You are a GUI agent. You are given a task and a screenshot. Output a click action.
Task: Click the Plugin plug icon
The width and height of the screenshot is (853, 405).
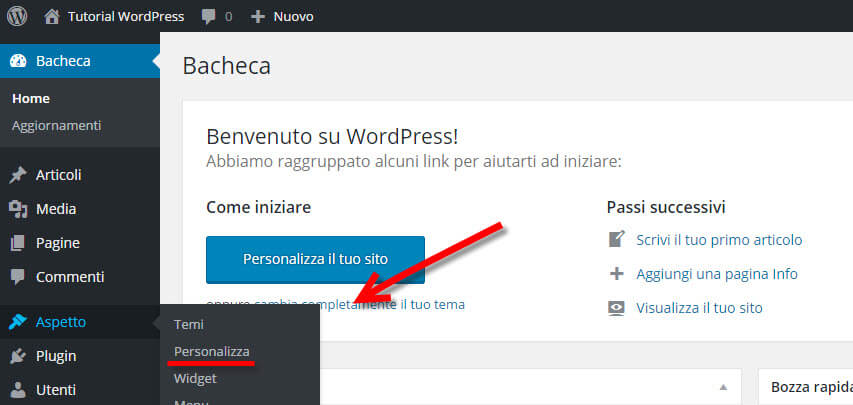18,357
